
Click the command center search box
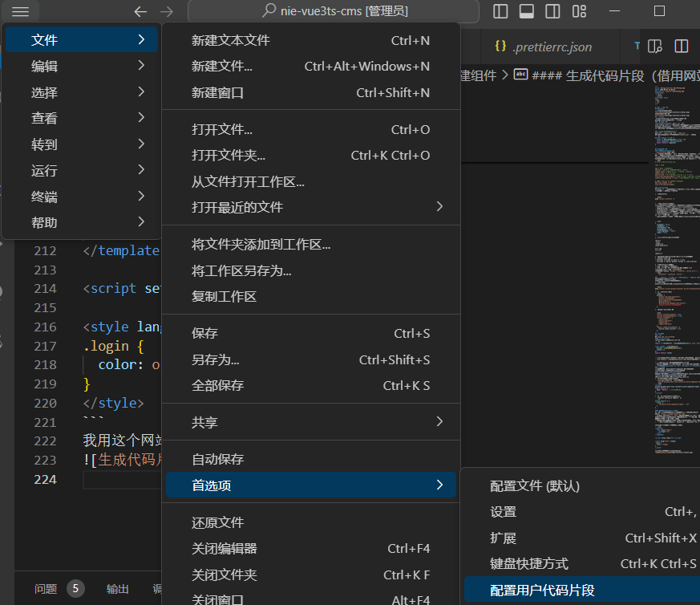pyautogui.click(x=334, y=11)
